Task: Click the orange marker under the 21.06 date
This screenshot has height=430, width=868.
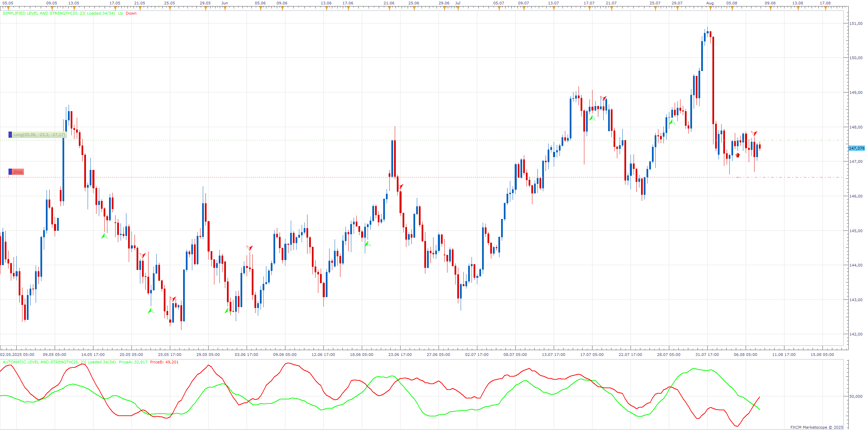Action: pos(389,8)
